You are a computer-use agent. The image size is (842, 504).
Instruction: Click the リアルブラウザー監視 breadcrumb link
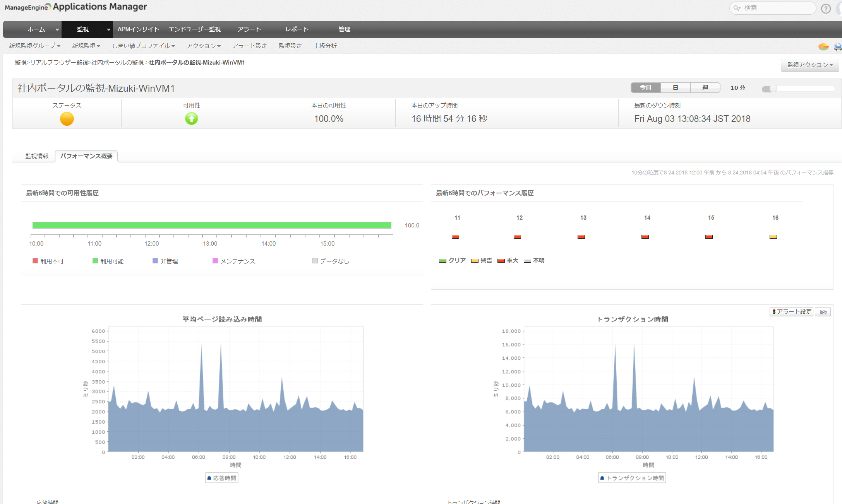point(59,63)
